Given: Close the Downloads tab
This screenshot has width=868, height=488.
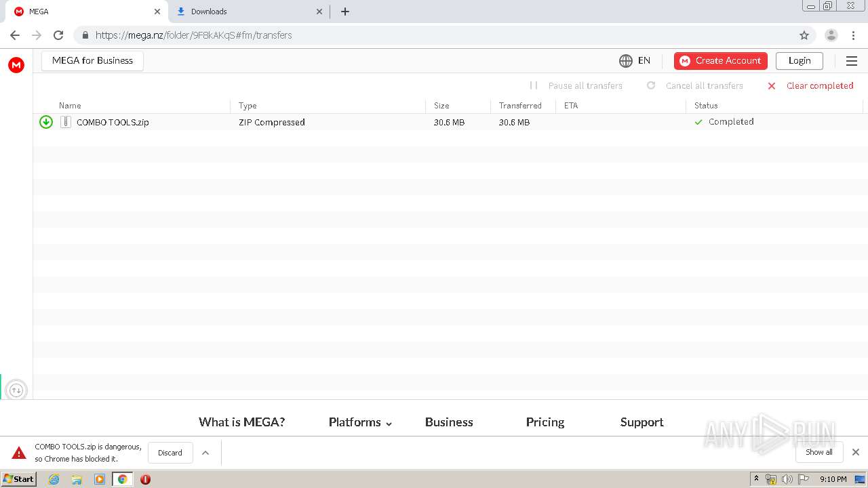Looking at the screenshot, I should [319, 12].
